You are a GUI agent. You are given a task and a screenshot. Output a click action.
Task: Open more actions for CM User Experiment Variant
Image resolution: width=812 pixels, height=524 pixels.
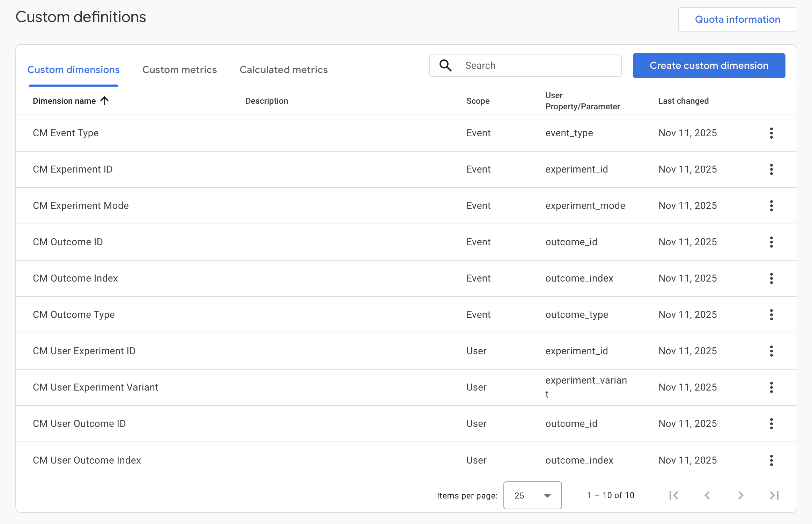pos(771,387)
